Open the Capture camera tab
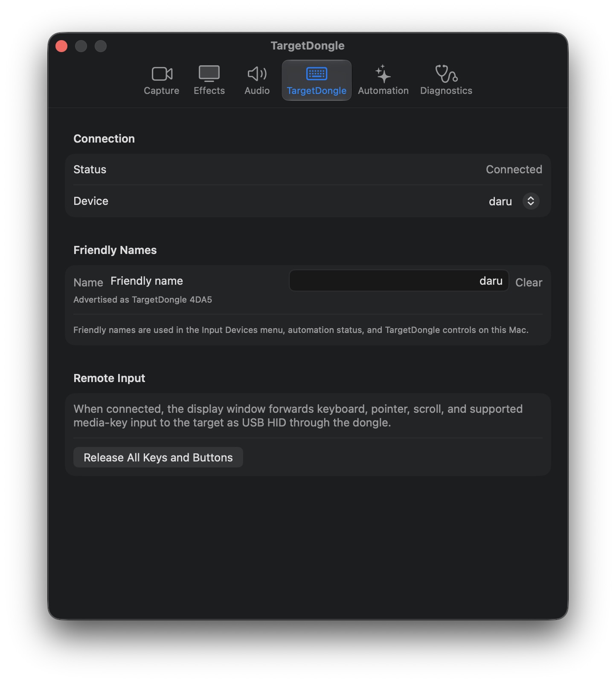The width and height of the screenshot is (616, 683). click(x=161, y=80)
